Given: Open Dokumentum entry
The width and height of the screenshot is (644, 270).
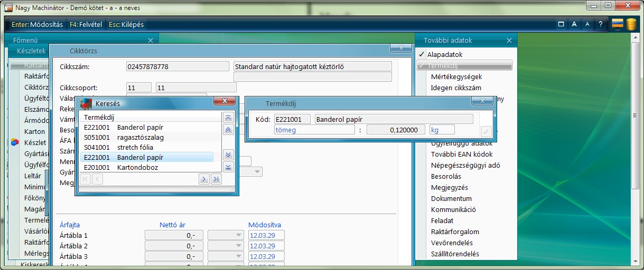Looking at the screenshot, I should click(451, 198).
